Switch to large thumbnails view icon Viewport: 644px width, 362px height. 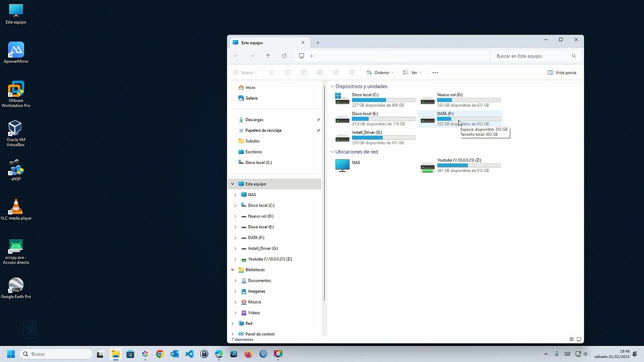click(x=579, y=339)
